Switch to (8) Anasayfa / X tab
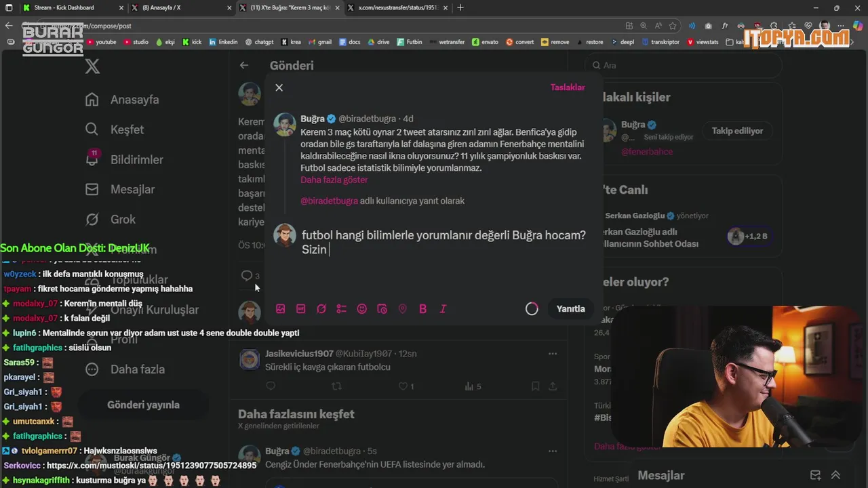The width and height of the screenshot is (868, 488). pyautogui.click(x=181, y=7)
